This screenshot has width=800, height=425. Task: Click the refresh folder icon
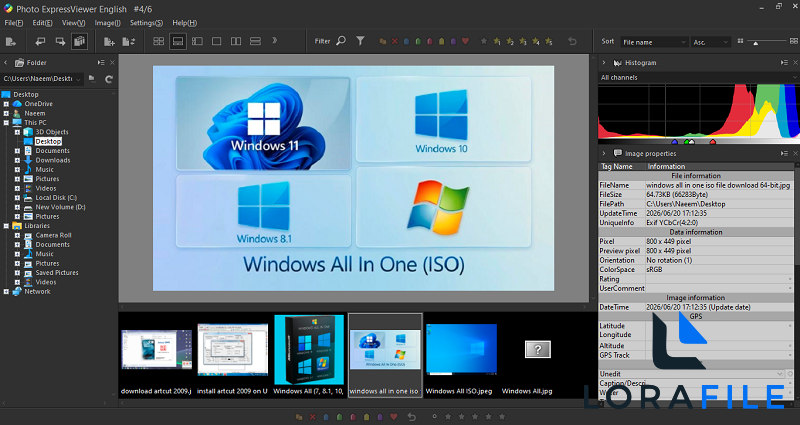[x=109, y=79]
